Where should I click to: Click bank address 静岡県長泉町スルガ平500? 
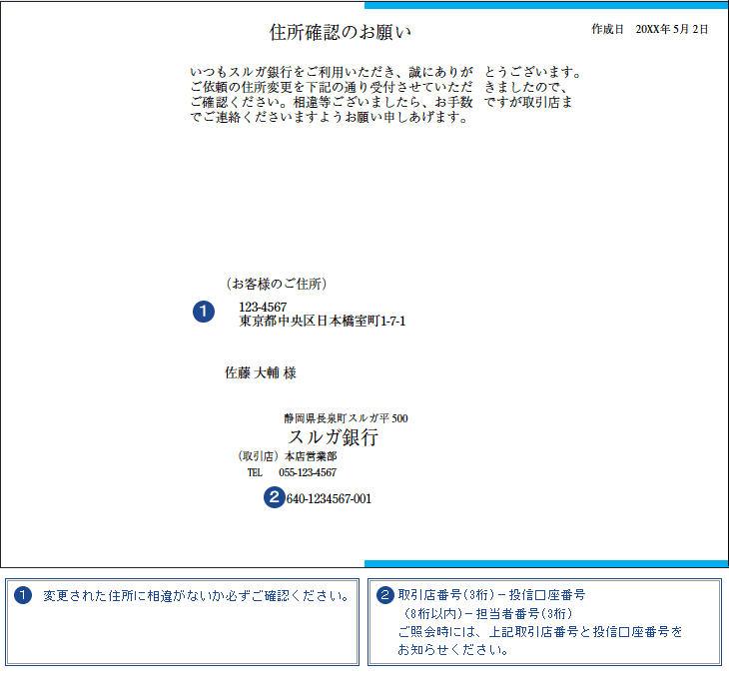pyautogui.click(x=346, y=418)
